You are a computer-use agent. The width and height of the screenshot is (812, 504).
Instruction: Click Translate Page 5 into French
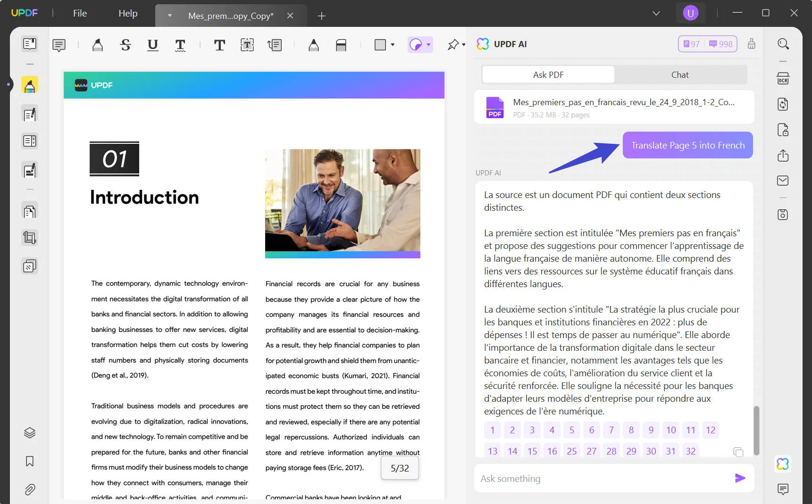pyautogui.click(x=687, y=145)
